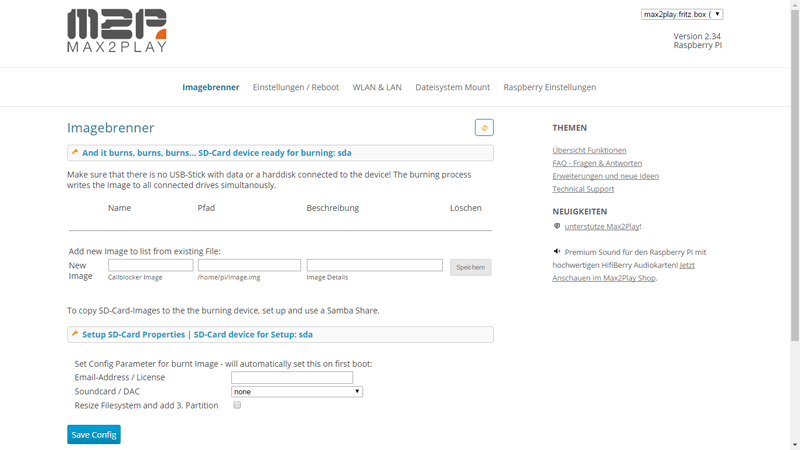Open the max2play.fritz.box device selector
The height and width of the screenshot is (450, 800).
682,14
